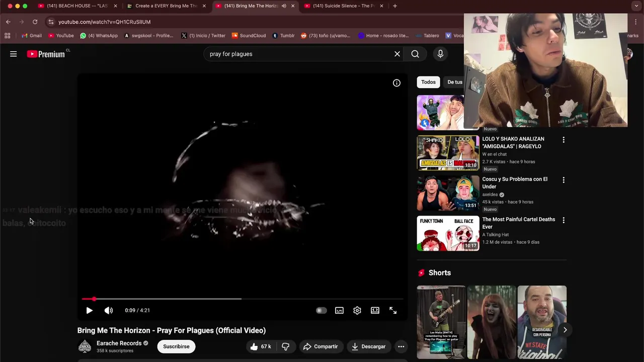Open options for Coscu video
644x362 pixels.
click(x=563, y=180)
